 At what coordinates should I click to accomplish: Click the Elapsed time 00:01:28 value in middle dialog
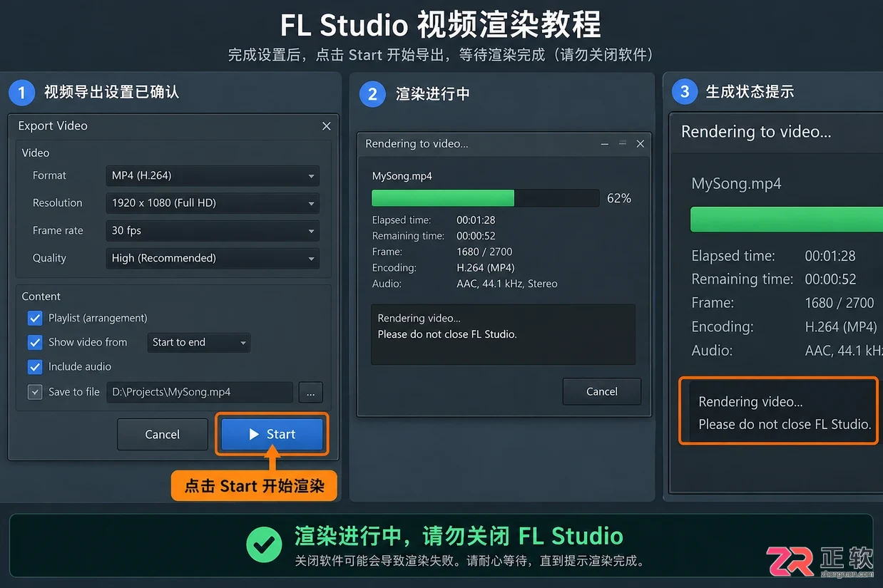pos(476,220)
